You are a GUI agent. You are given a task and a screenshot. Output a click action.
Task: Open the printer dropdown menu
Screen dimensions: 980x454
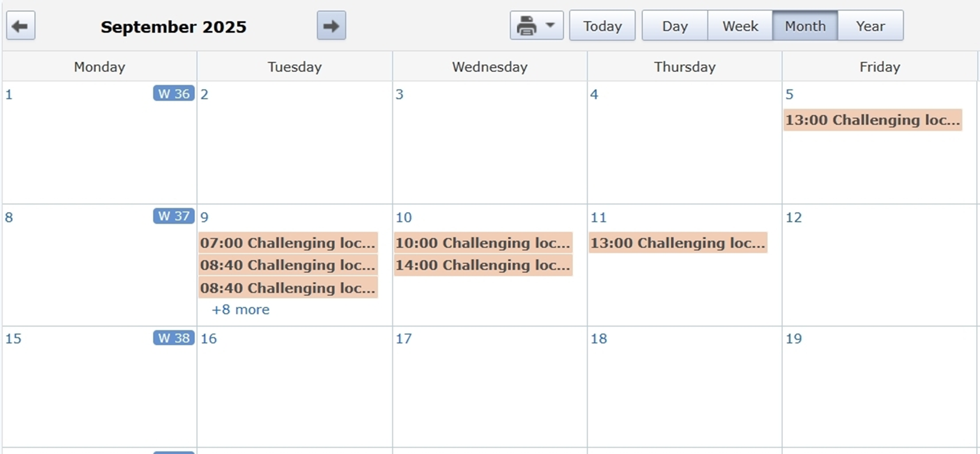coord(536,26)
